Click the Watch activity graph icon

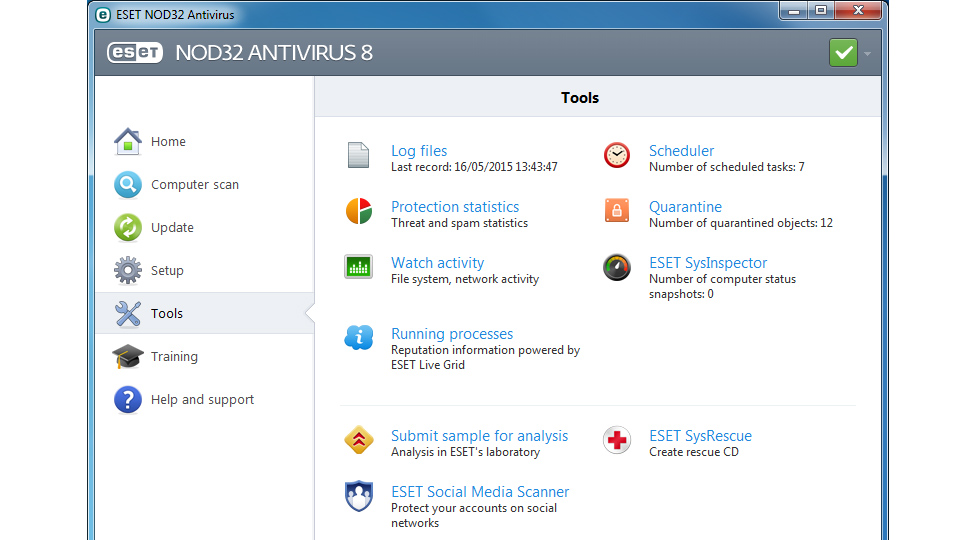click(x=358, y=267)
